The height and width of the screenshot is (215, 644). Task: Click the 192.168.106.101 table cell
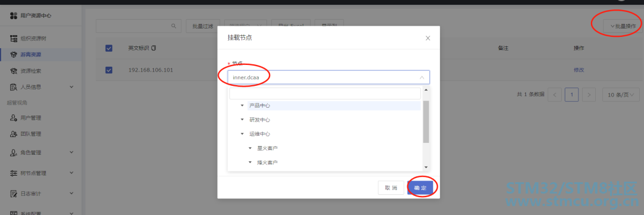151,70
